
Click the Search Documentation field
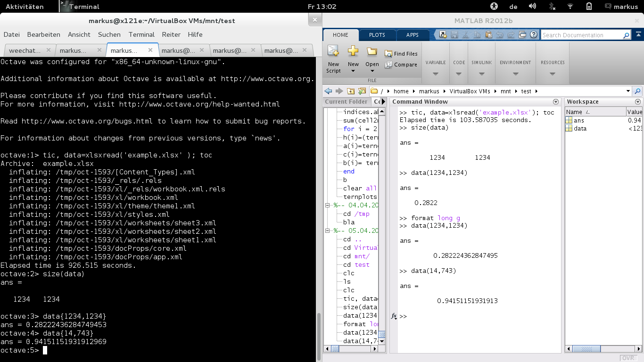581,35
